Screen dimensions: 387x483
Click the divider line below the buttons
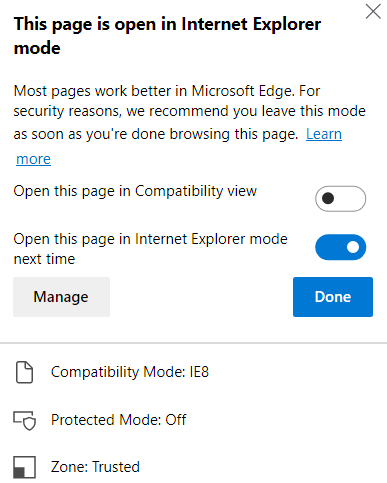tap(193, 343)
